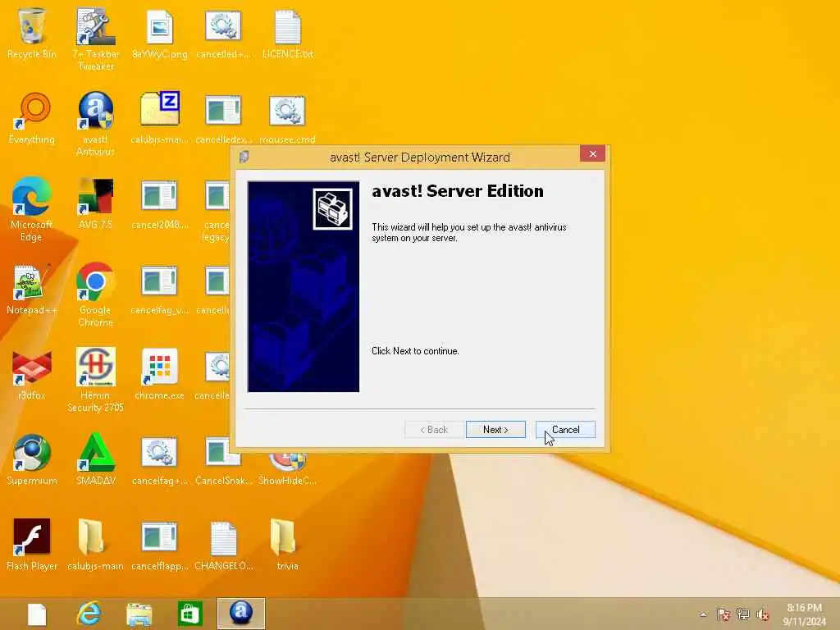Select the cancelfag_v file icon
The image size is (840, 630).
(159, 289)
